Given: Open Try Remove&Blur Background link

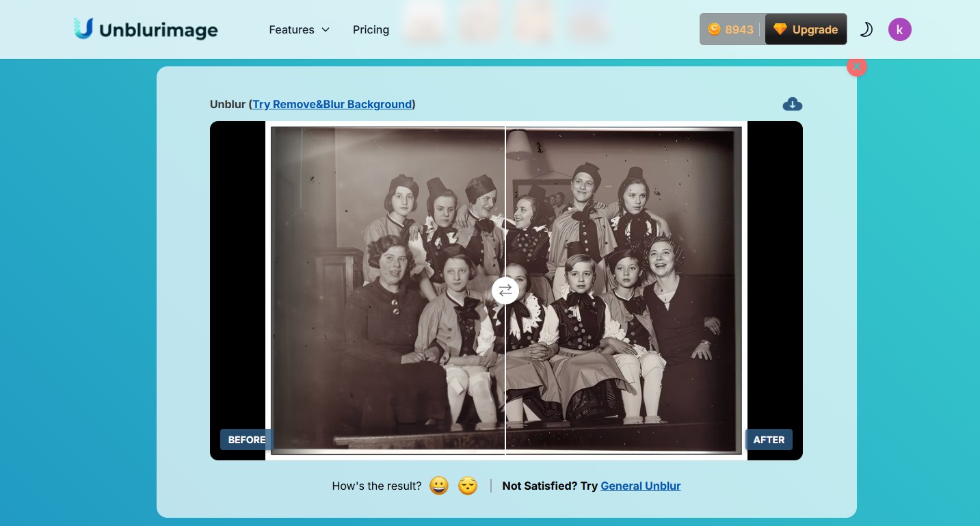Looking at the screenshot, I should [x=332, y=104].
